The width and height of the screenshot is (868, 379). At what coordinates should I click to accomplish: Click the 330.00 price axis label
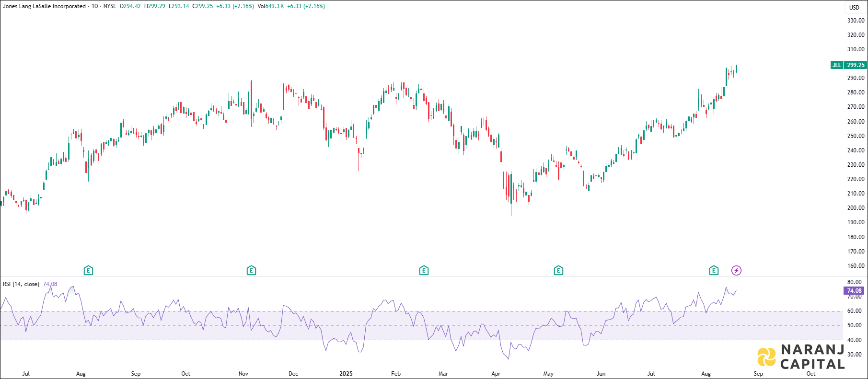(x=856, y=21)
